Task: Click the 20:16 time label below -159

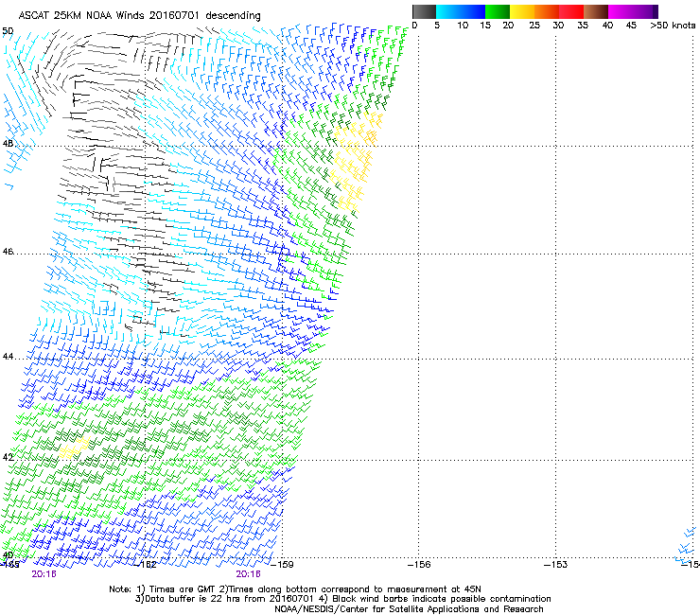Action: 248,574
